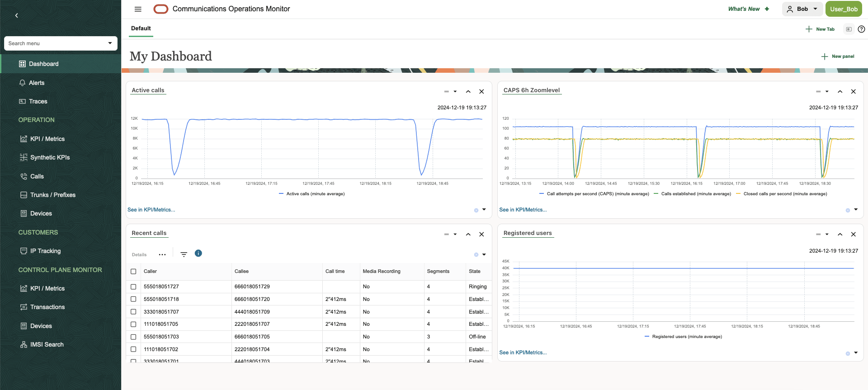Open Synthetic KPIs from the sidebar
Screen dimensions: 868x390
[50, 157]
